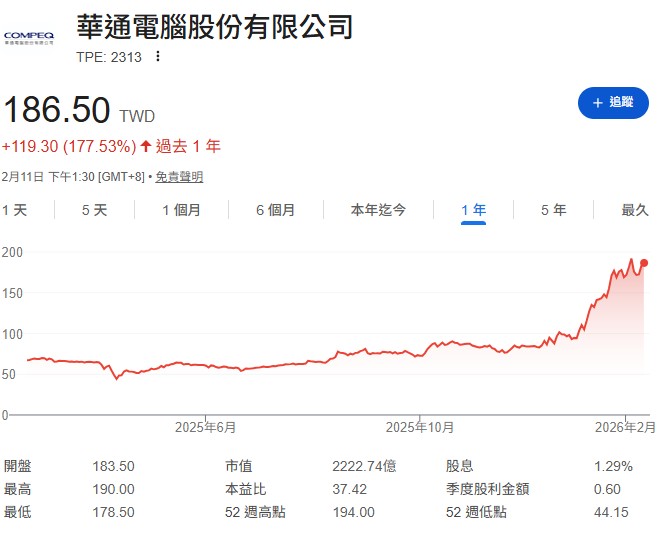Click the 52 週低點 value 44.15
The image size is (657, 537).
(611, 512)
